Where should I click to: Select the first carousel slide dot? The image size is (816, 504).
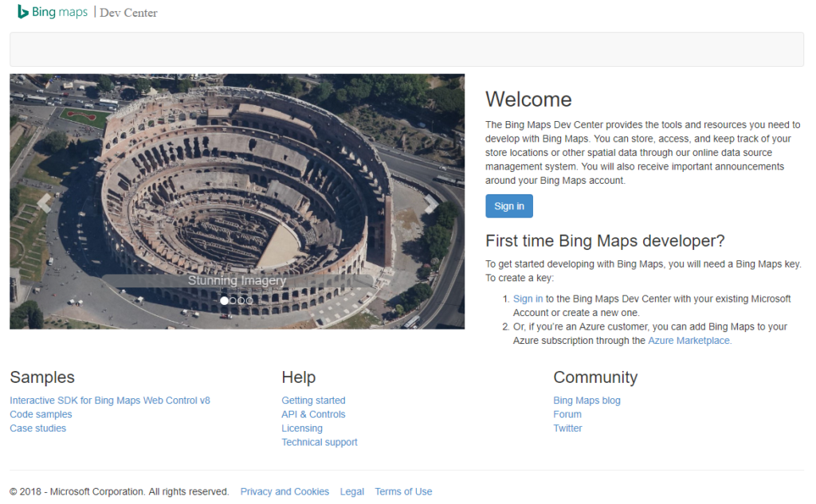coord(224,301)
